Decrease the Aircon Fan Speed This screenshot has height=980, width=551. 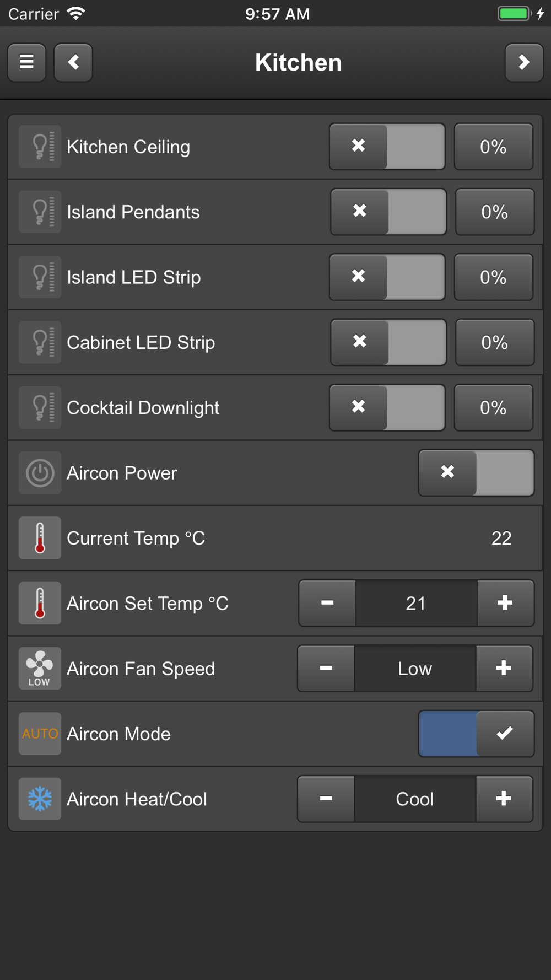tap(326, 669)
